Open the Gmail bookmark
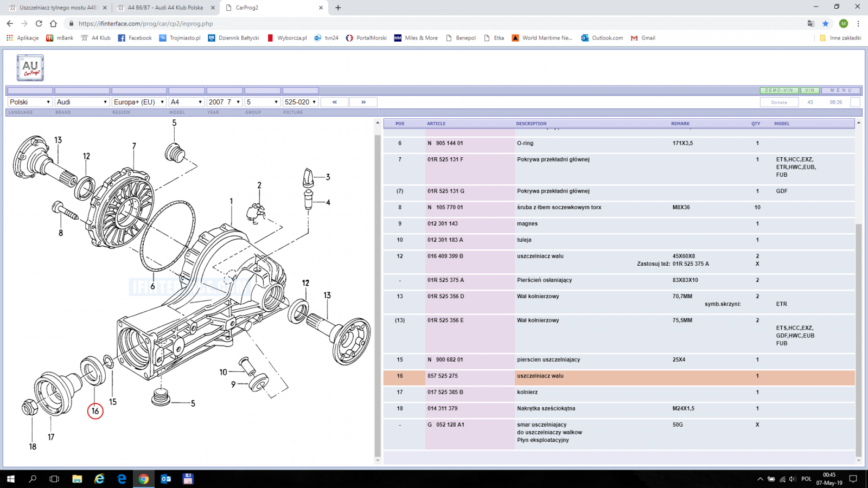868x488 pixels. pos(643,38)
